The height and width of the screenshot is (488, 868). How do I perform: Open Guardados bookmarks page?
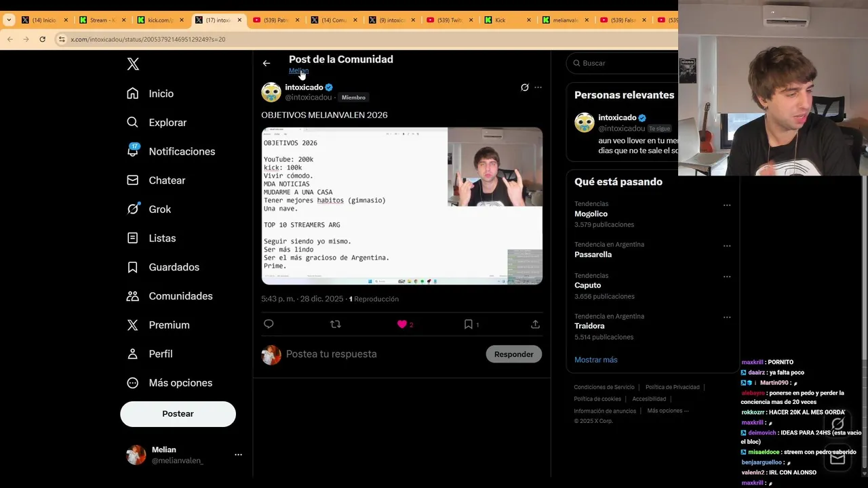(x=163, y=267)
